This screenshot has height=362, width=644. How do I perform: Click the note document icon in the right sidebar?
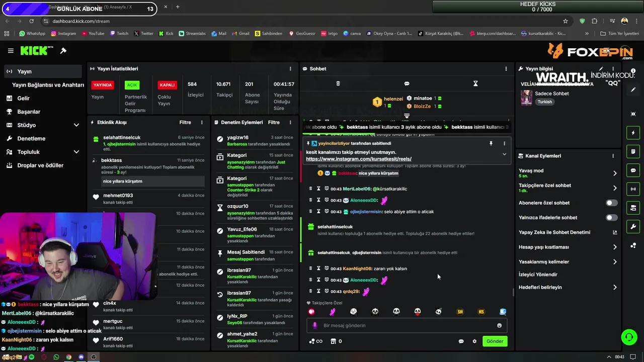coord(633,151)
